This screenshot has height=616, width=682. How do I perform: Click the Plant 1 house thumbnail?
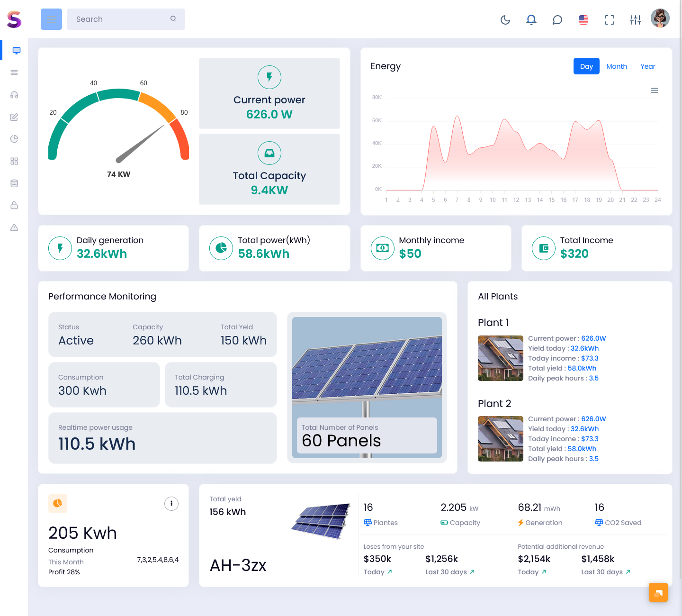(x=501, y=358)
